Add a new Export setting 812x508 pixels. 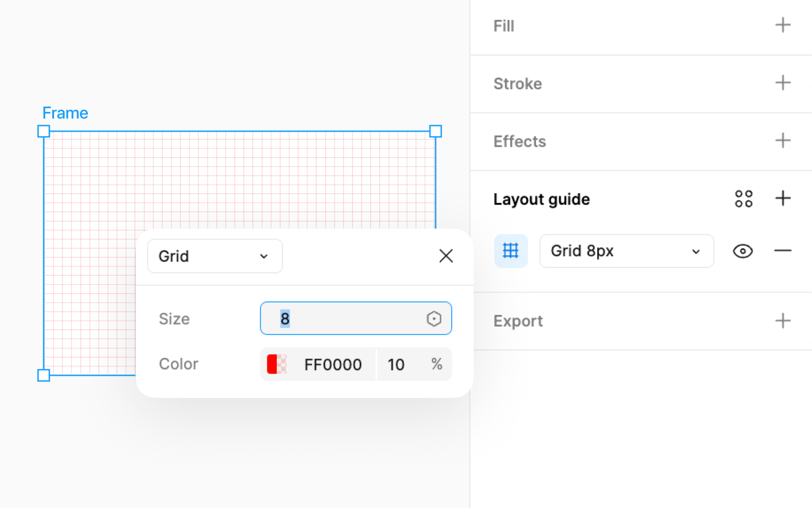(782, 321)
